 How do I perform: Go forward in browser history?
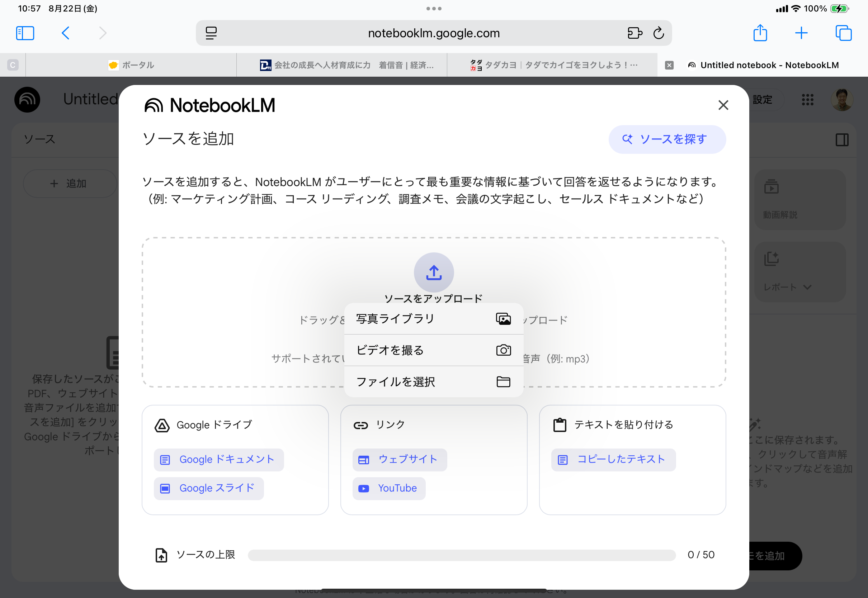tap(103, 33)
